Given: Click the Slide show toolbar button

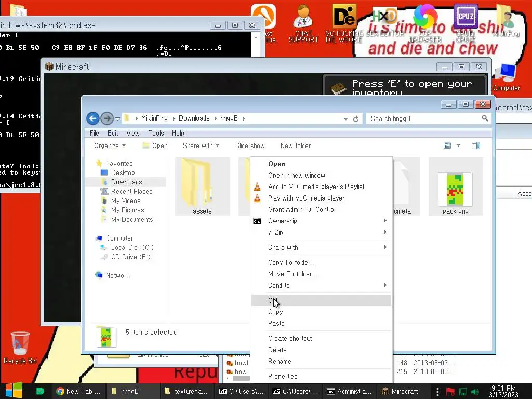Looking at the screenshot, I should click(x=250, y=145).
